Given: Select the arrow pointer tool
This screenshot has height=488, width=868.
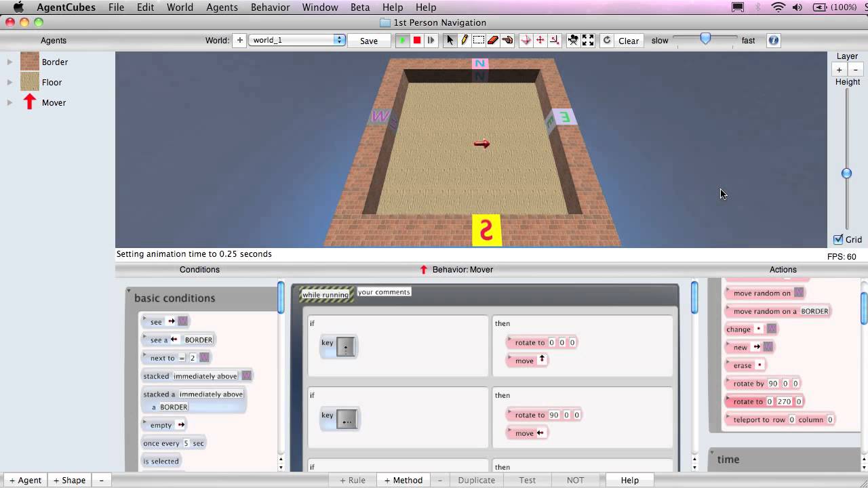Looking at the screenshot, I should (x=450, y=40).
